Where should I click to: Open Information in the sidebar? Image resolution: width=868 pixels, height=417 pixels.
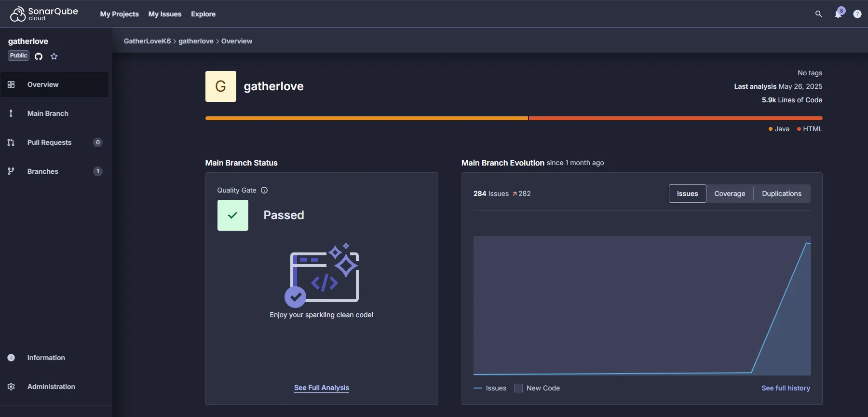pos(54,358)
